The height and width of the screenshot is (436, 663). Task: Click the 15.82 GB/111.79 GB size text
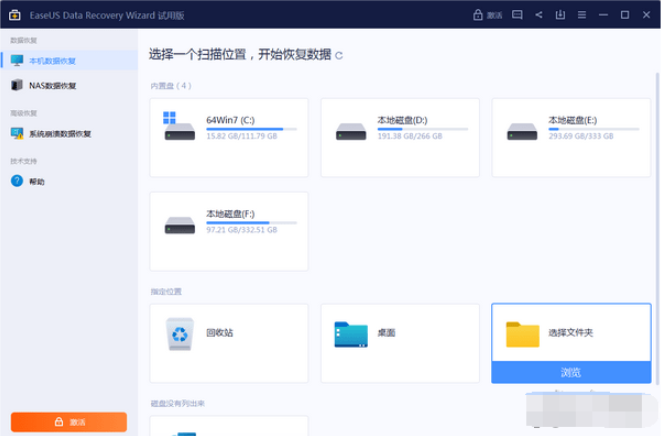241,136
